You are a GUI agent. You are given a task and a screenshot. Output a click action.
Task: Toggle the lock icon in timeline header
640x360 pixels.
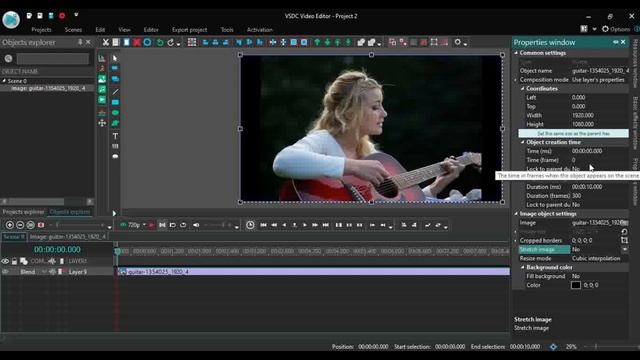pos(14,261)
